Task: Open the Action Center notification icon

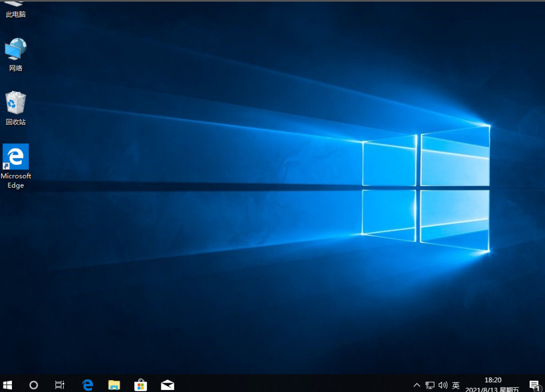Action: pos(534,385)
